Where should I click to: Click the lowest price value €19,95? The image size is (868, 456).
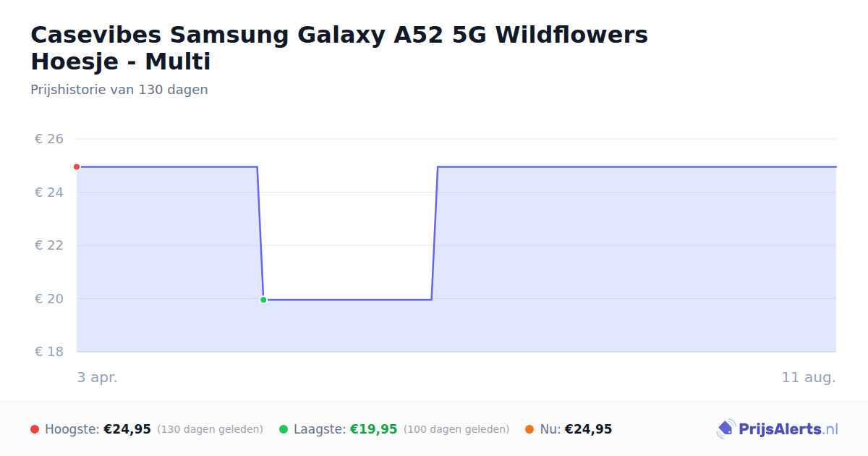374,429
